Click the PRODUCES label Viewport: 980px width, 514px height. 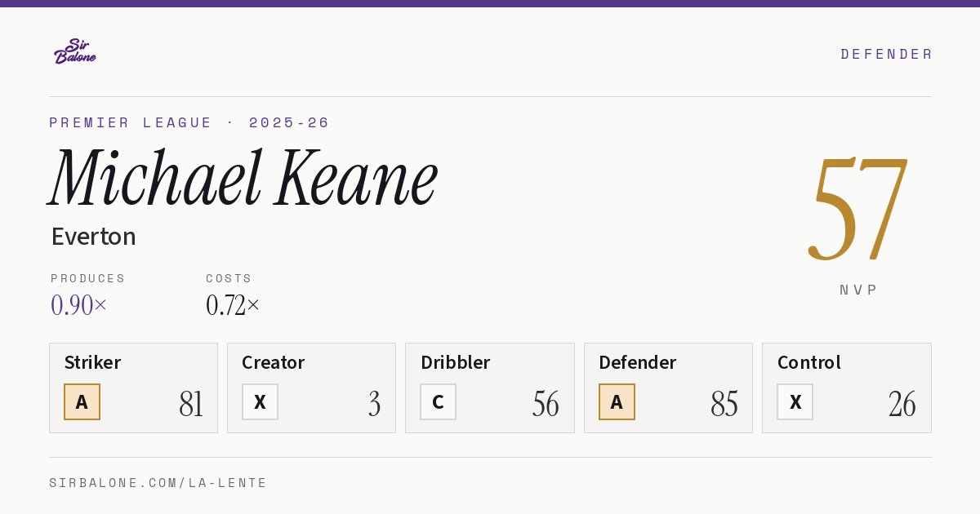pyautogui.click(x=88, y=278)
